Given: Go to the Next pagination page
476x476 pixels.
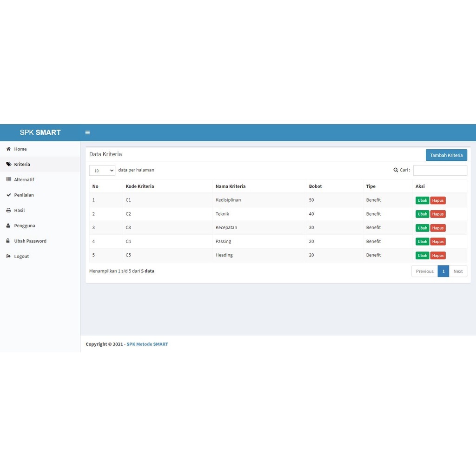Looking at the screenshot, I should 458,271.
